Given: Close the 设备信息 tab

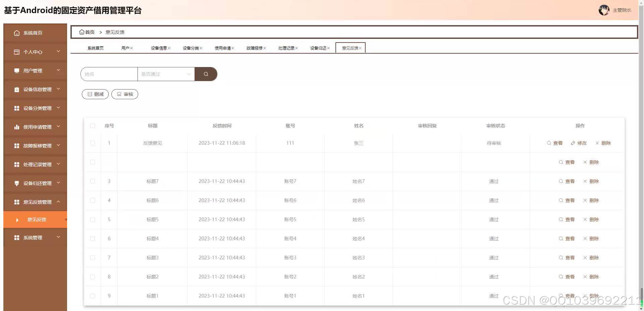Looking at the screenshot, I should point(169,48).
